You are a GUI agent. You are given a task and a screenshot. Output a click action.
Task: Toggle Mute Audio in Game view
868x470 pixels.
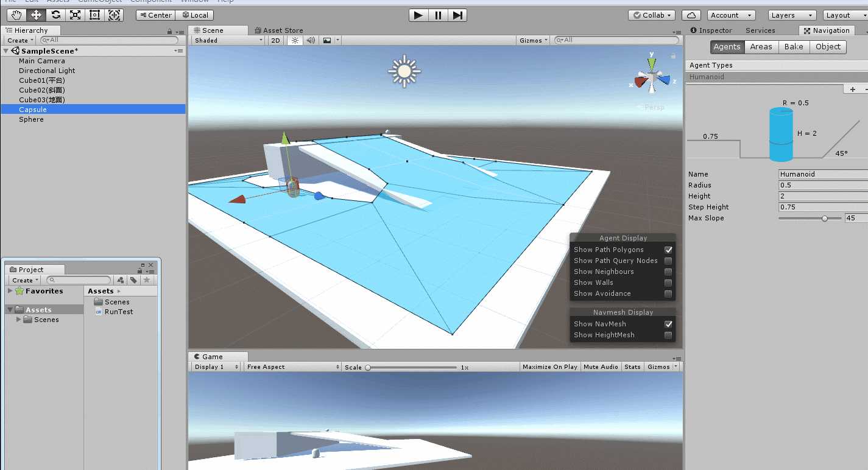(x=601, y=367)
